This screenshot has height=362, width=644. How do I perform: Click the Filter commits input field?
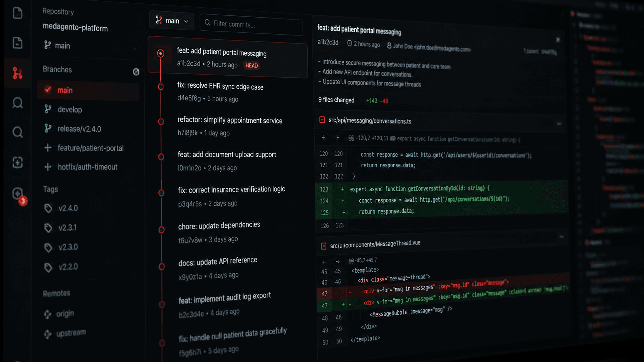(252, 24)
